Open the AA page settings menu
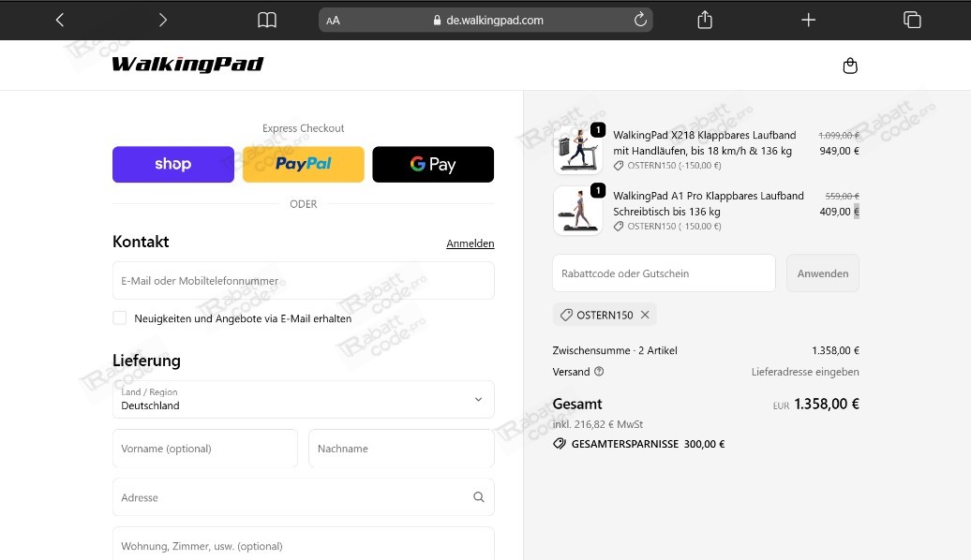Viewport: 971px width, 560px height. coord(332,19)
